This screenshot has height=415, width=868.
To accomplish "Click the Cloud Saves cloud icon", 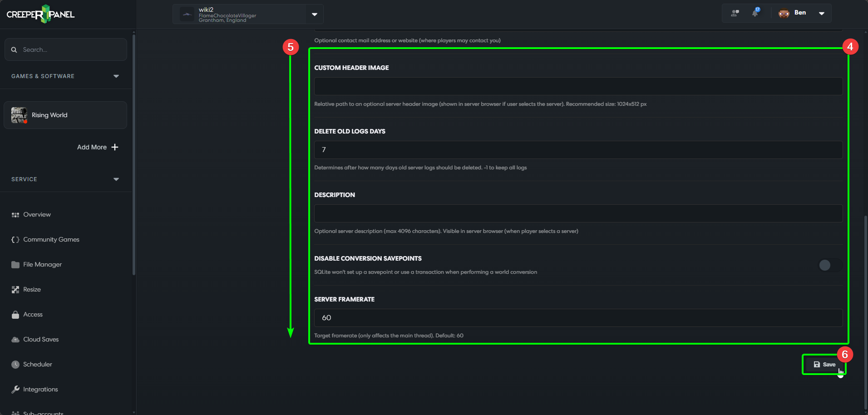I will point(15,340).
